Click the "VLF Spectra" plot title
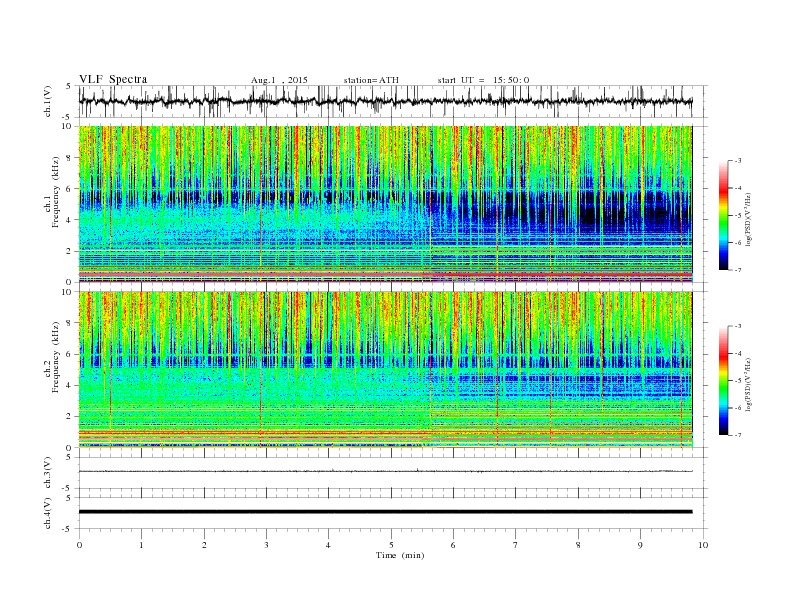This screenshot has height=612, width=792. click(113, 79)
